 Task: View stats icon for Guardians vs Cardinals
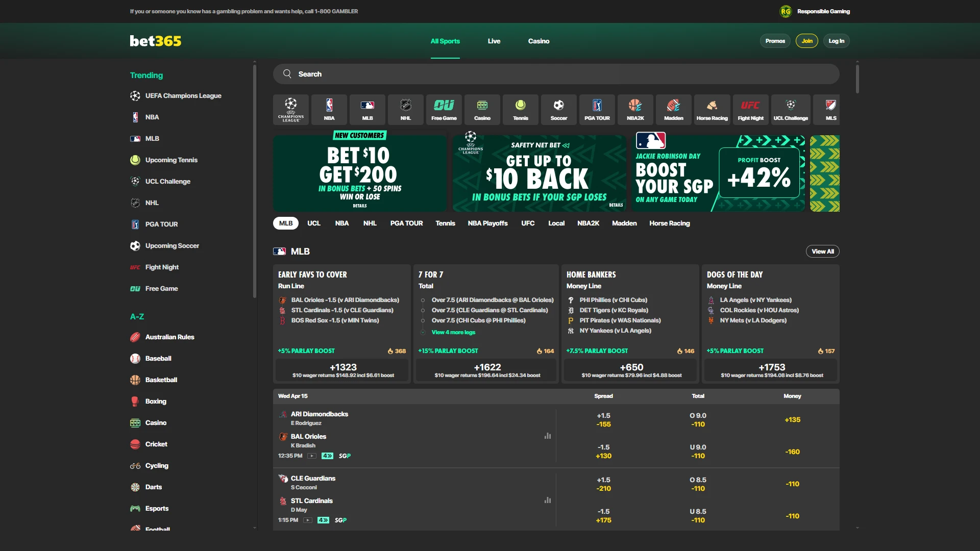[x=548, y=500]
